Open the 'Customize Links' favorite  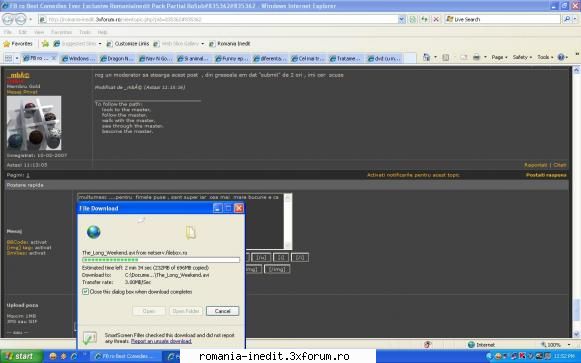pos(128,44)
